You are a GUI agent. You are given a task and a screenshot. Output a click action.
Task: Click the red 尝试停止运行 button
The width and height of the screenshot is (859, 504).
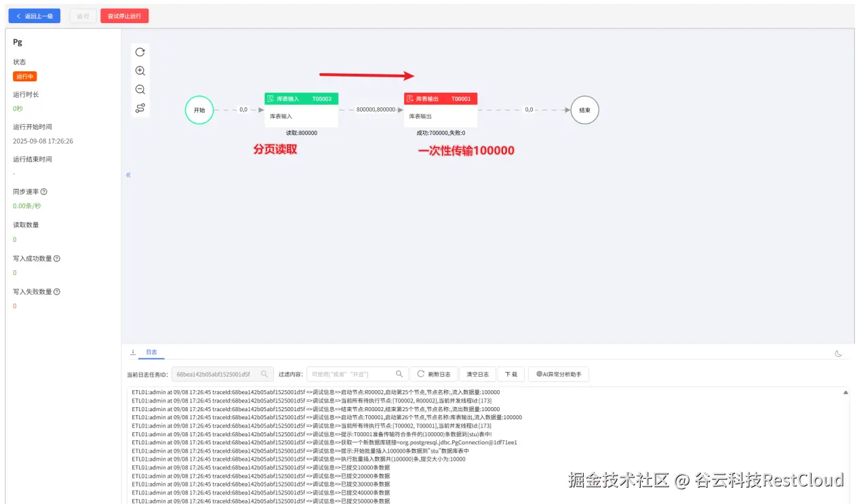click(125, 16)
